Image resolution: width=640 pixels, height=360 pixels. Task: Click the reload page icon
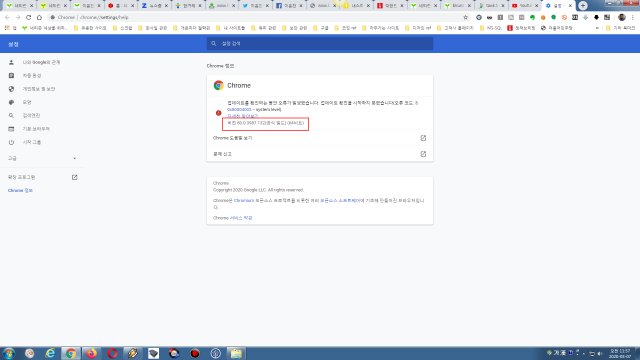coord(29,17)
